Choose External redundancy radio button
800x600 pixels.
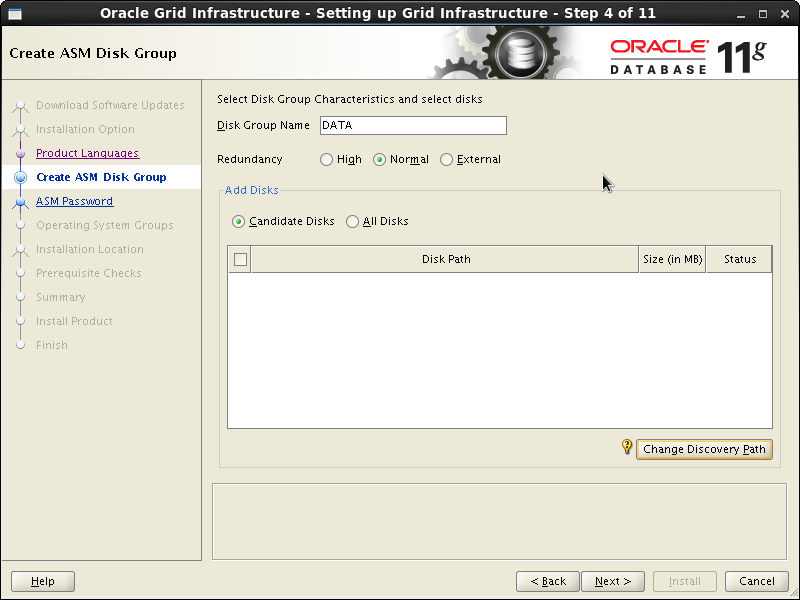pyautogui.click(x=446, y=160)
